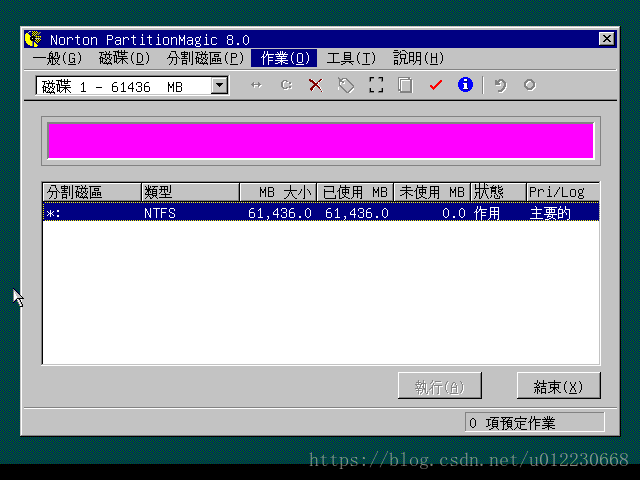This screenshot has height=480, width=640.
Task: Click the NTFS type cell
Action: tap(160, 213)
